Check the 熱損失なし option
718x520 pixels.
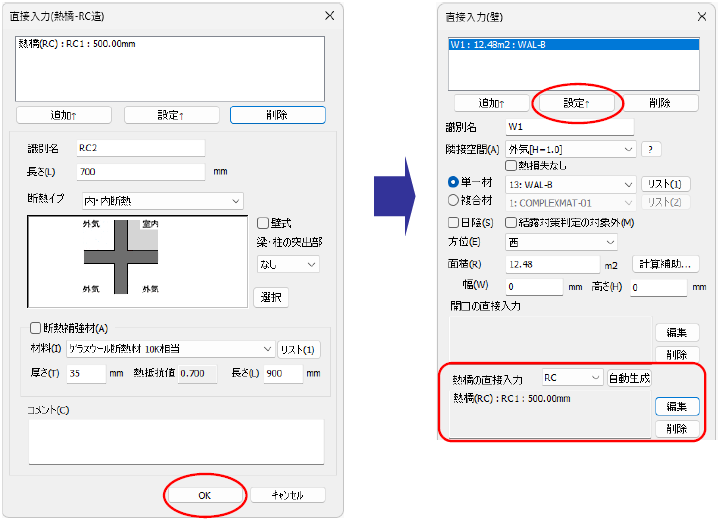tap(512, 165)
